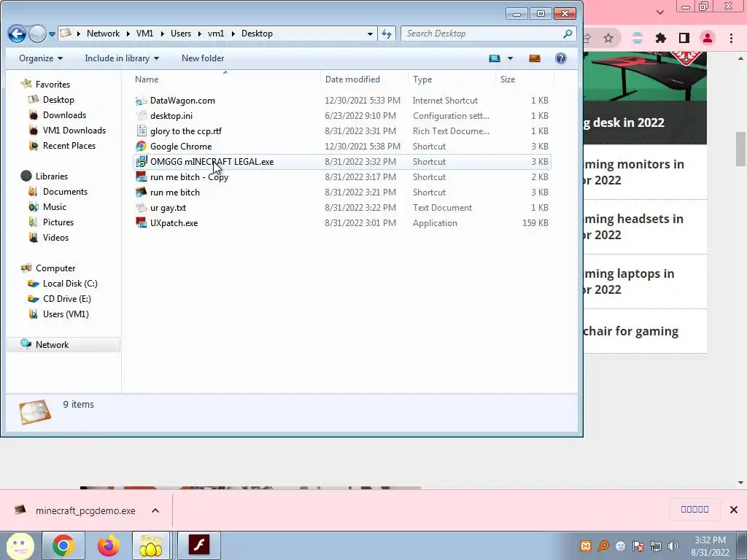747x560 pixels.
Task: Open the Videos library
Action: click(55, 237)
